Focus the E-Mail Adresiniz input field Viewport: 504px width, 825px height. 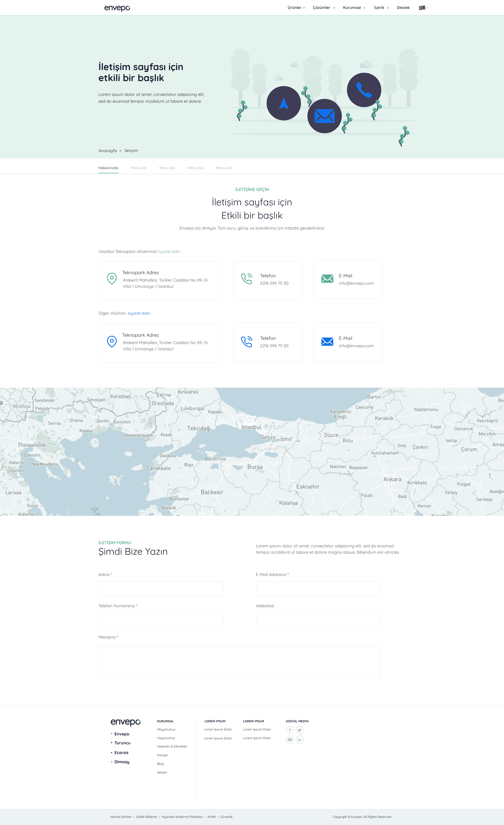click(318, 589)
